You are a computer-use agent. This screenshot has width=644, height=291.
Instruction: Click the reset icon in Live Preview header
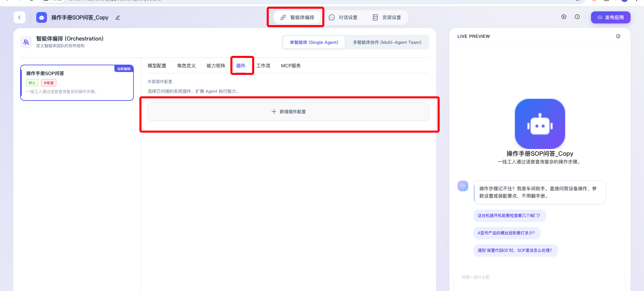coord(618,36)
